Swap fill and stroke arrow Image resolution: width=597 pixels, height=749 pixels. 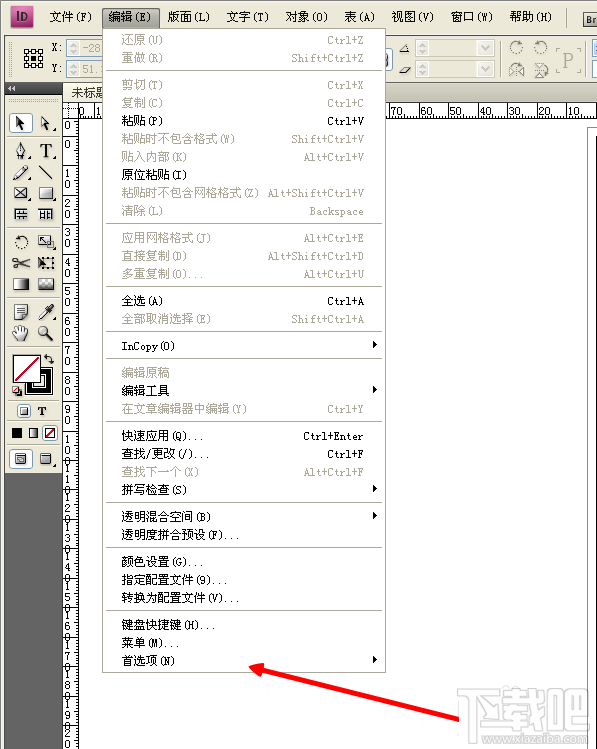[49, 359]
